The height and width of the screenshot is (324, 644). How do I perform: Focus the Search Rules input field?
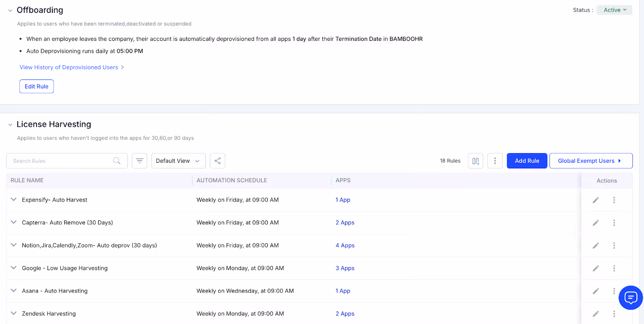coord(67,161)
